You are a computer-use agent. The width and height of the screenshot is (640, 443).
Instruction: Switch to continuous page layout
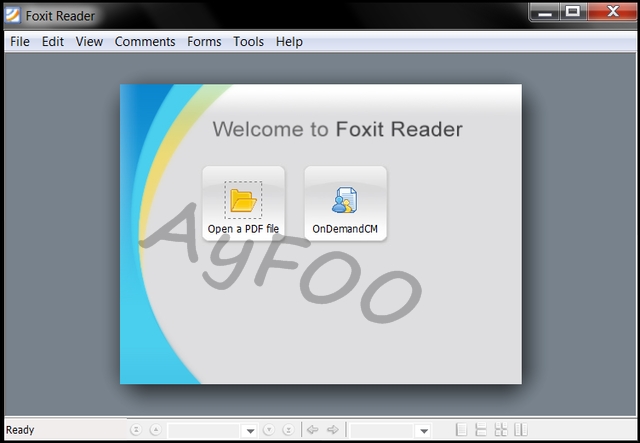point(481,430)
